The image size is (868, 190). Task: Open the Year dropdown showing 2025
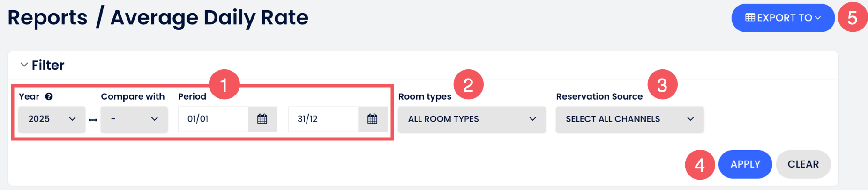(52, 119)
